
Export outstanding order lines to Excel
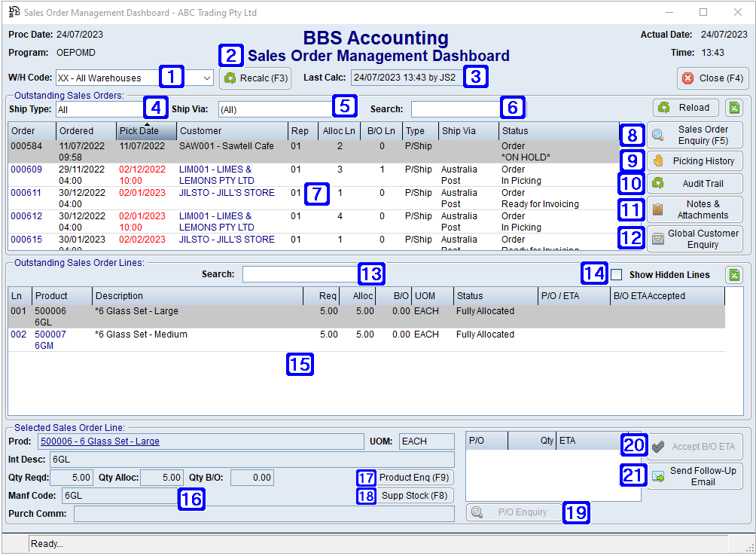tap(733, 275)
